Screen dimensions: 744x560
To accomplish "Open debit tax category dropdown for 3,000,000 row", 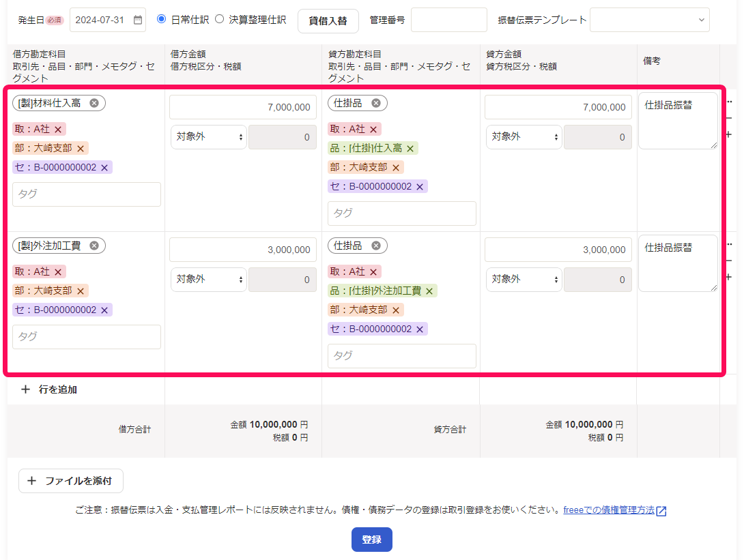I will (208, 279).
